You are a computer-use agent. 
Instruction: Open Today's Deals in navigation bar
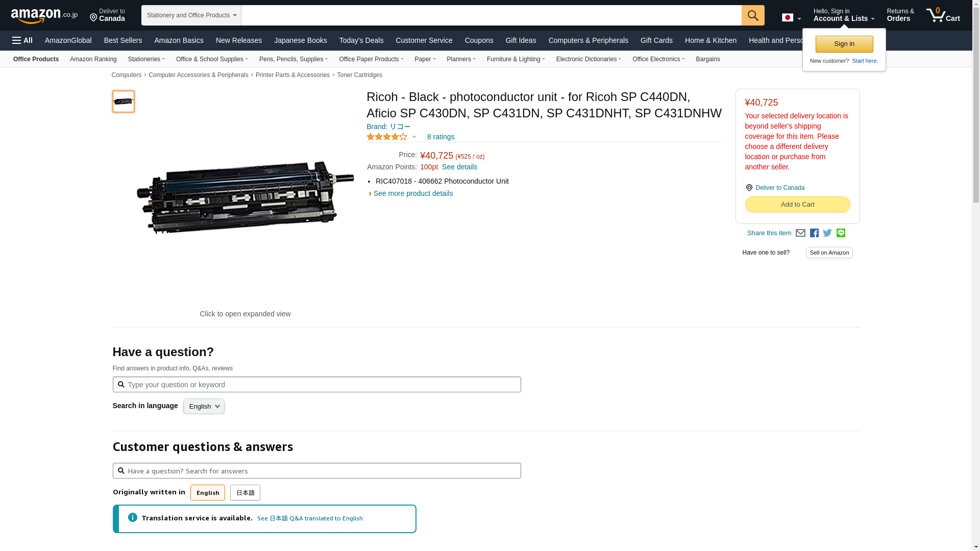pyautogui.click(x=361, y=40)
